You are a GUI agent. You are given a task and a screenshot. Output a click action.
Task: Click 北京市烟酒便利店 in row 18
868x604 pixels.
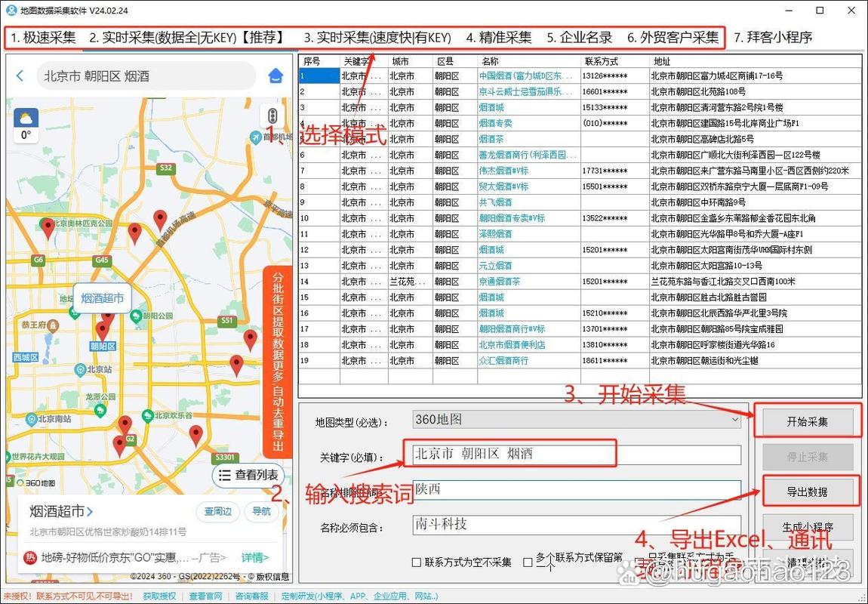[x=512, y=345]
